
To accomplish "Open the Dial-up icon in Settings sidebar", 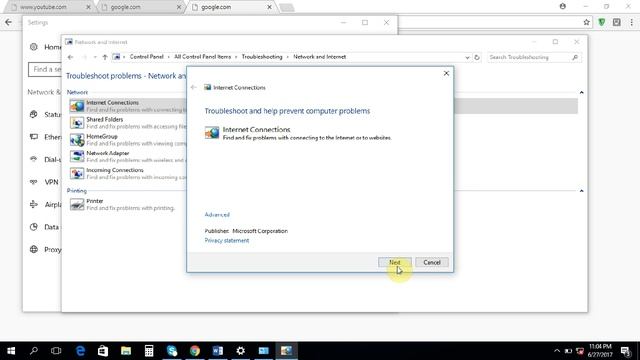I will [34, 159].
